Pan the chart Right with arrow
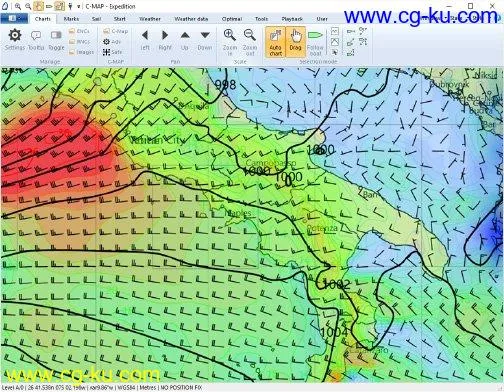504x392 pixels. point(165,39)
